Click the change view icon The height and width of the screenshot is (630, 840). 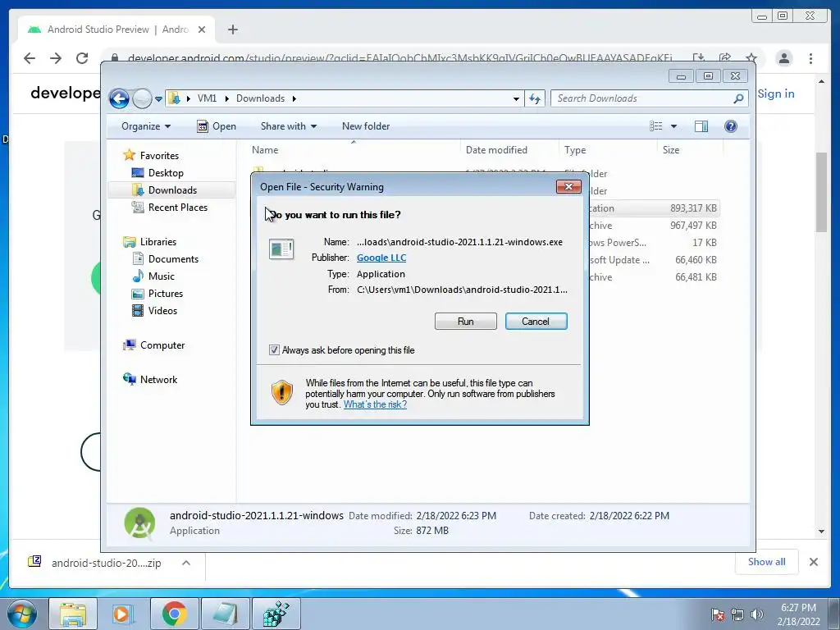click(656, 126)
